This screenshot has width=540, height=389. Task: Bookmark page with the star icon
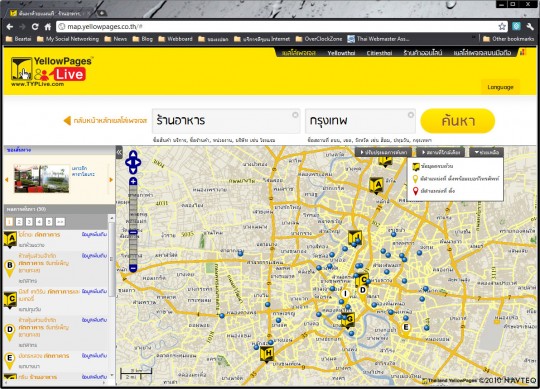(502, 27)
